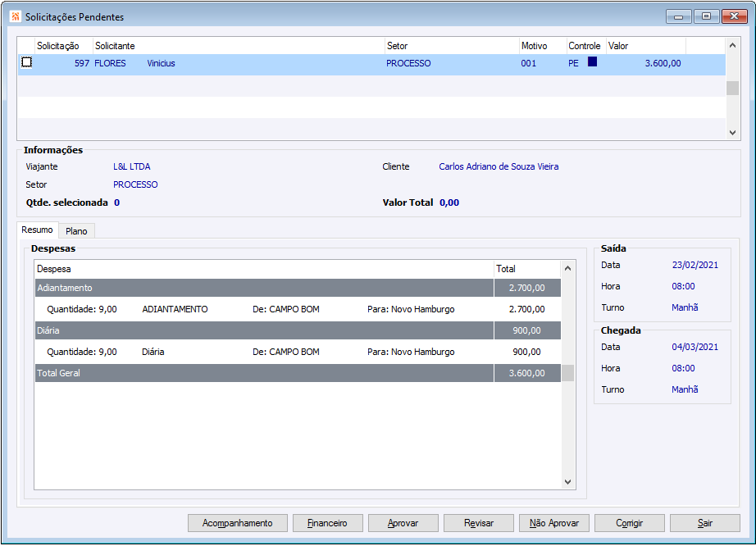The height and width of the screenshot is (546, 756).
Task: Click the L&L LTDA traveler value
Action: coord(132,166)
